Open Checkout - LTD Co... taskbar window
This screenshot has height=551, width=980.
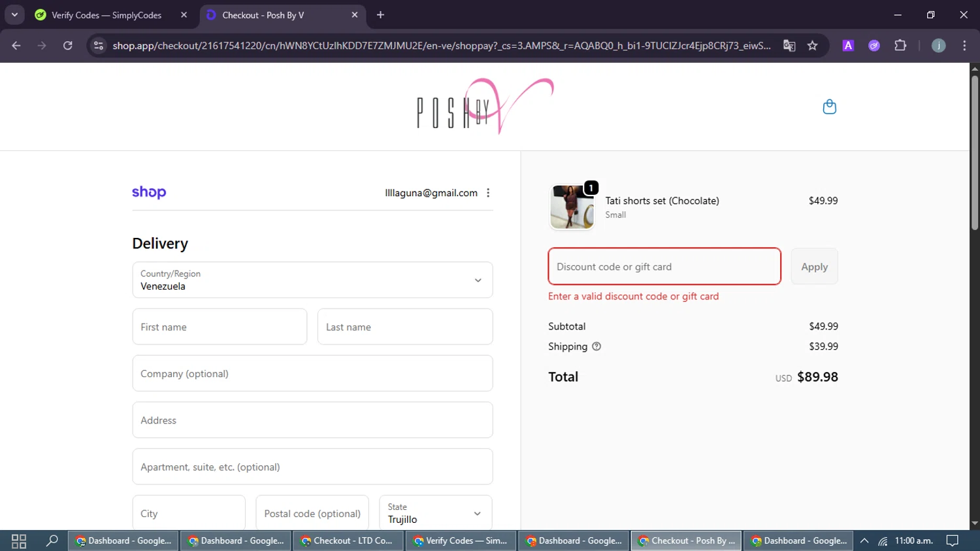[347, 541]
